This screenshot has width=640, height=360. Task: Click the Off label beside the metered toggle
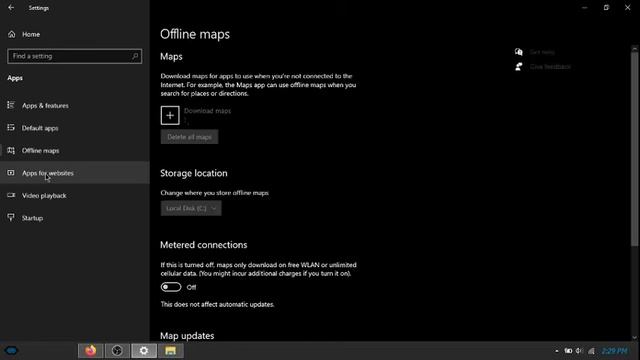coord(191,287)
